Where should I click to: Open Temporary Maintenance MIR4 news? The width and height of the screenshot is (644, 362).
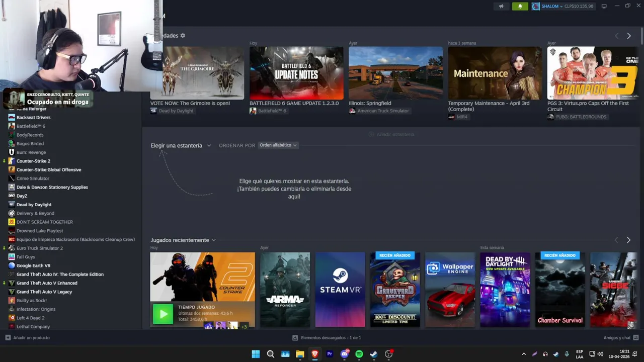coord(495,73)
